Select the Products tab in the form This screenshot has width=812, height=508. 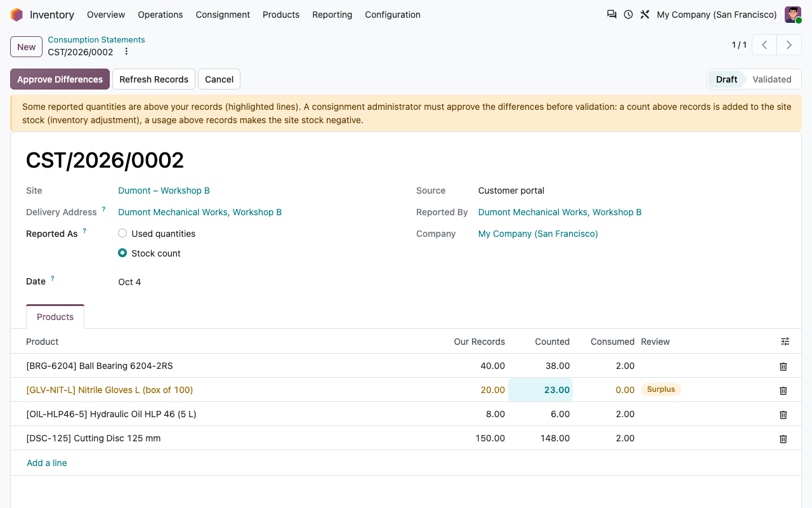pos(55,317)
